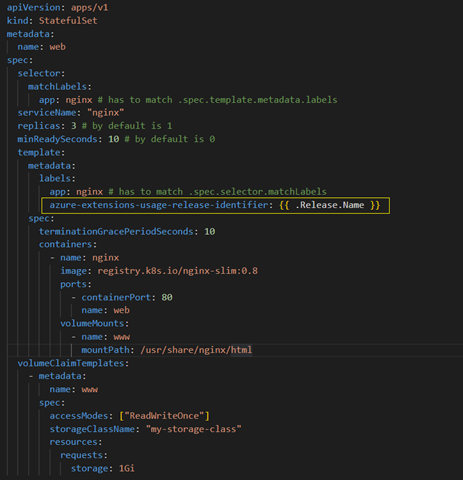463x480 pixels.
Task: Click mountPath value '/usr/share/nginx/html'
Action: click(x=196, y=350)
